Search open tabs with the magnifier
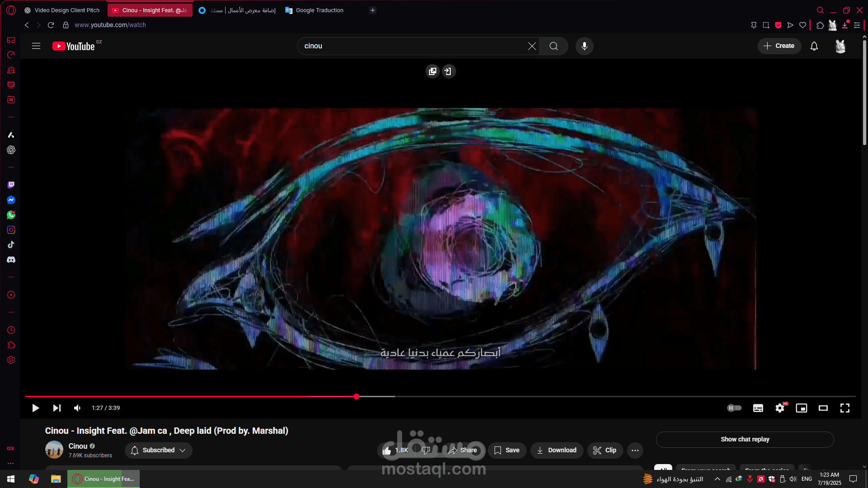Viewport: 868px width, 488px height. (x=820, y=10)
